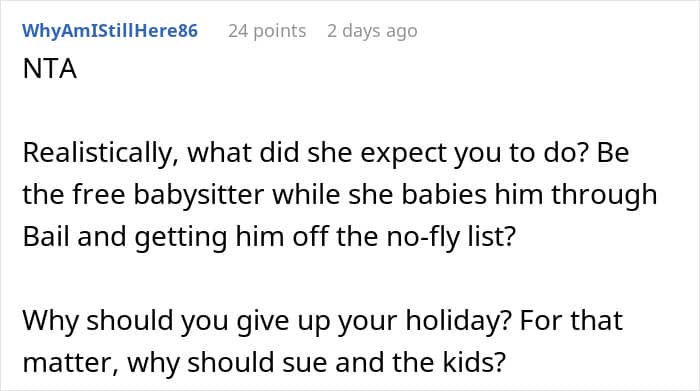Screen dimensions: 700x391
Task: Click the word Be ending the first line
Action: point(613,153)
